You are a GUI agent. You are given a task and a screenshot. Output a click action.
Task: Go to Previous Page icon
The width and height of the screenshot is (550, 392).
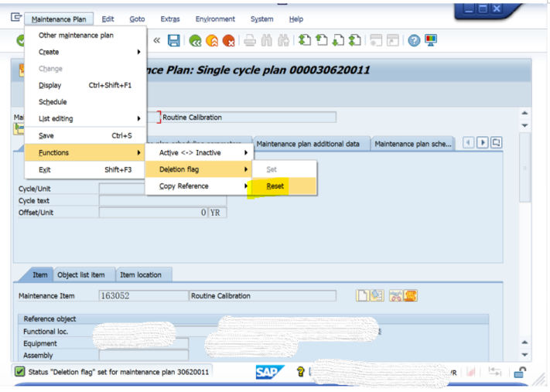point(321,41)
